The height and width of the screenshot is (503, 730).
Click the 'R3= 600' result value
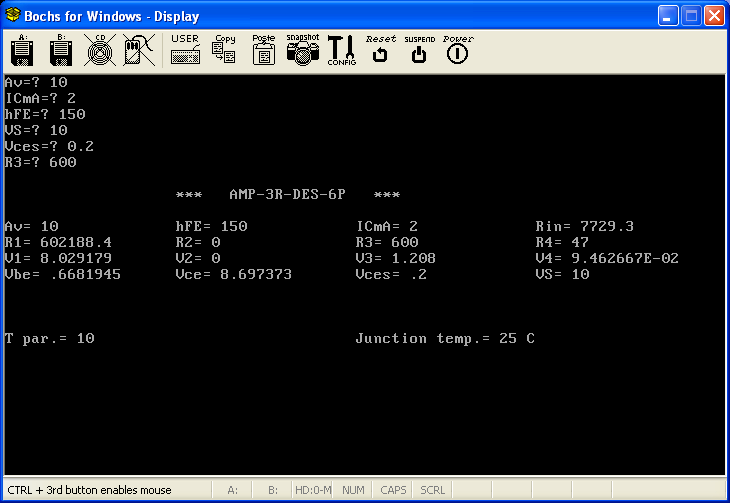387,242
